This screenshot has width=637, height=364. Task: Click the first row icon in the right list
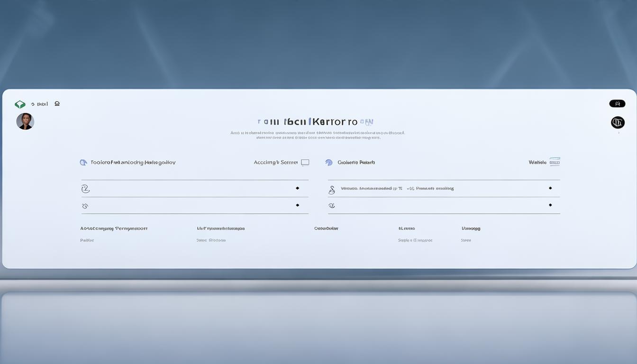(332, 190)
